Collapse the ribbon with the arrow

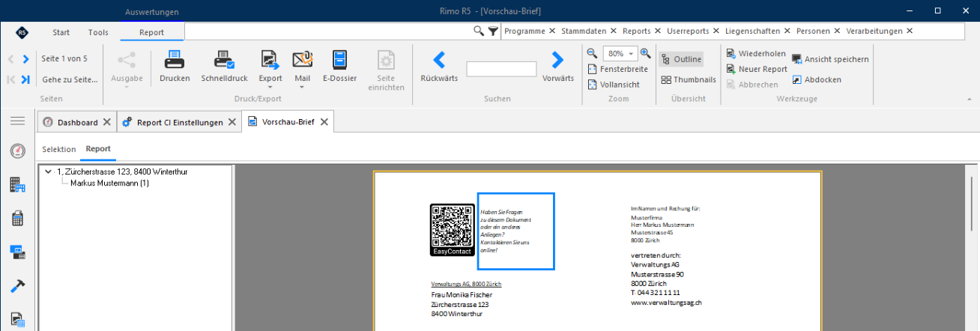point(969,99)
